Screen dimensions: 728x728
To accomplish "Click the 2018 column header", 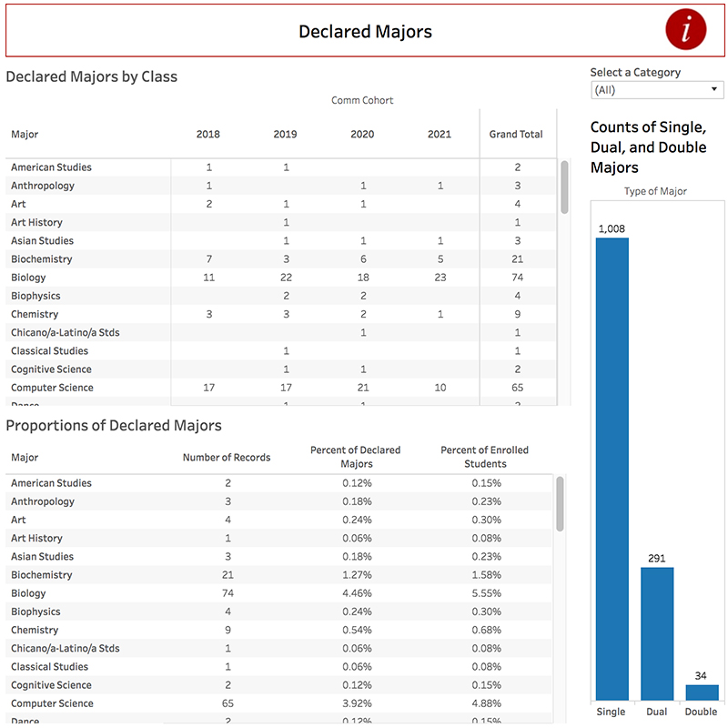I will click(x=207, y=134).
